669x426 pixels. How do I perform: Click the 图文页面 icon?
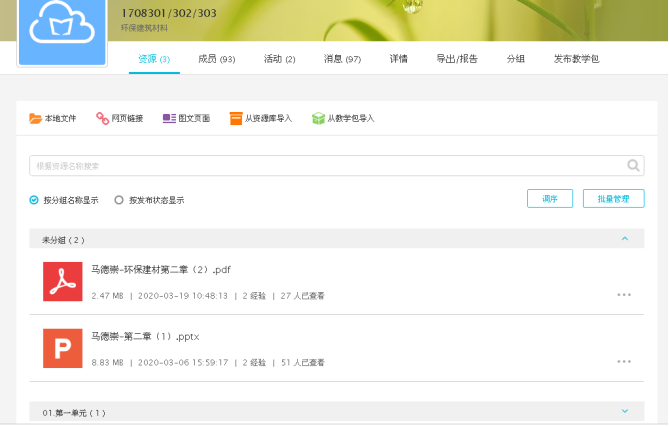169,118
